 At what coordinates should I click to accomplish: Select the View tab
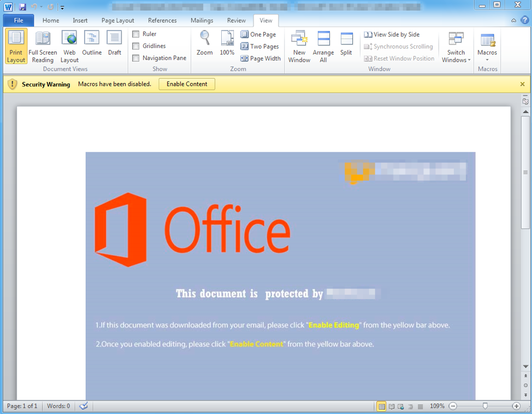click(266, 20)
